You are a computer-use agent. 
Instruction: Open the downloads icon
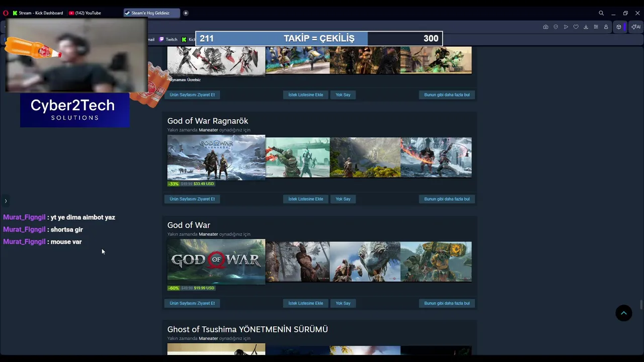[x=586, y=27]
